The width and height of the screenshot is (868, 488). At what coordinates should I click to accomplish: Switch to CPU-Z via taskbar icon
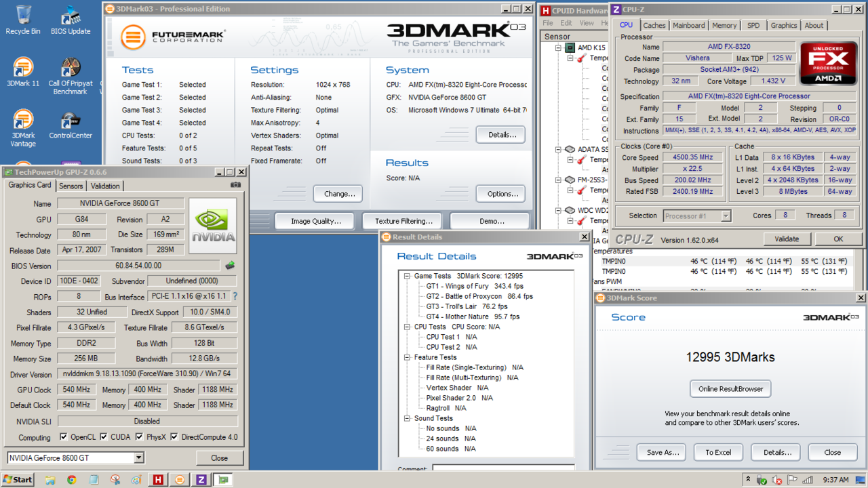[201, 479]
